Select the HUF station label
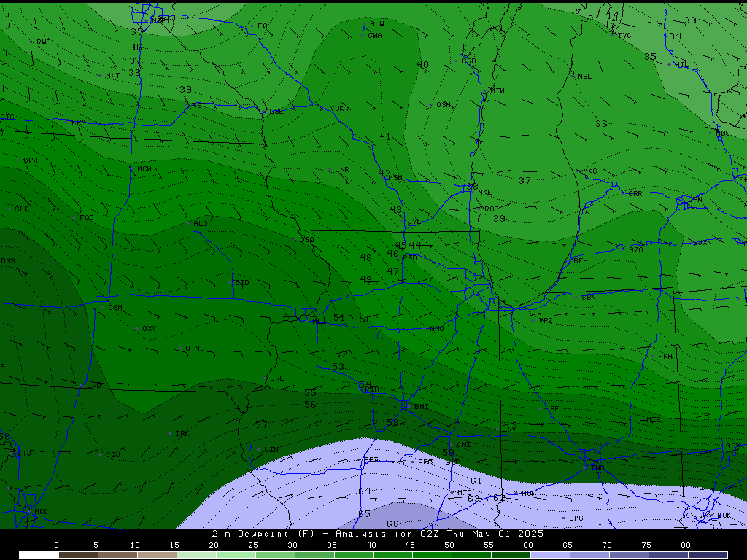 point(528,494)
